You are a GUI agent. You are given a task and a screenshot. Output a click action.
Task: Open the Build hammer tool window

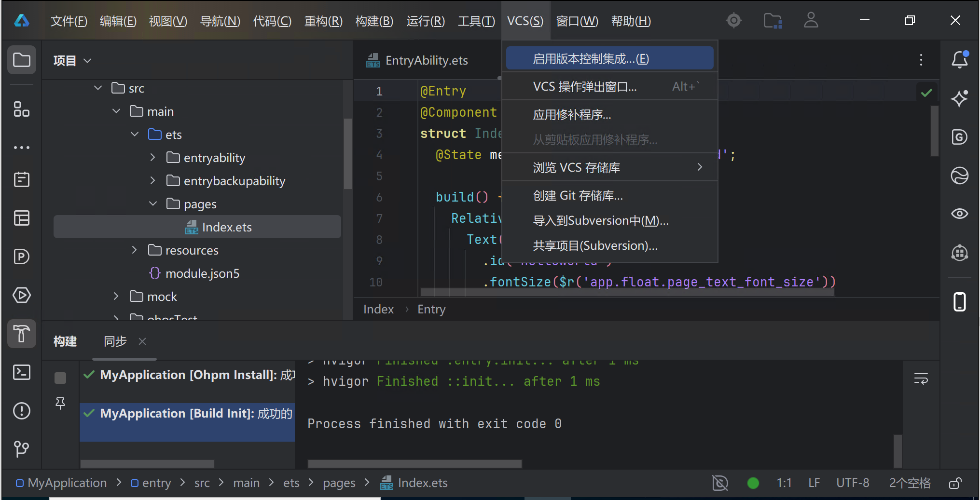[x=22, y=334]
